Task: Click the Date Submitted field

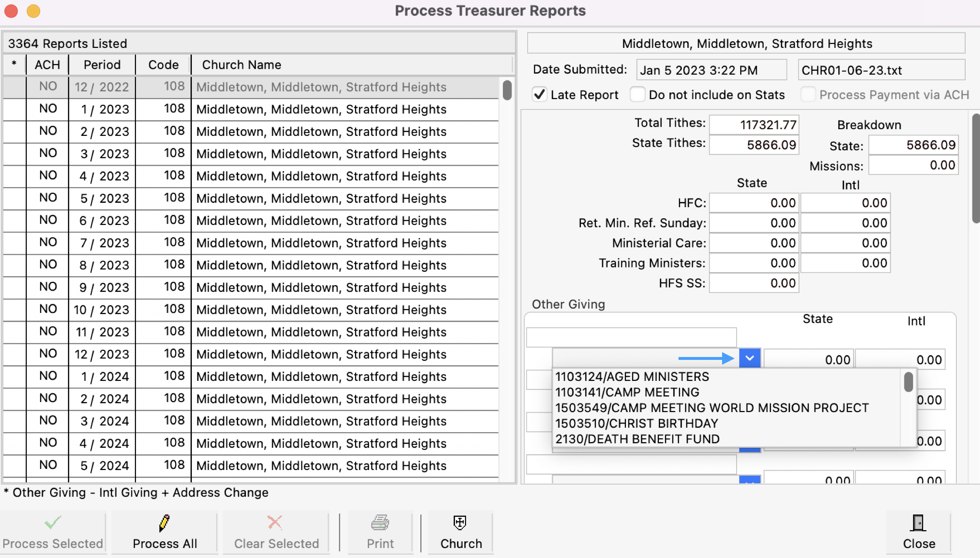Action: (x=711, y=70)
